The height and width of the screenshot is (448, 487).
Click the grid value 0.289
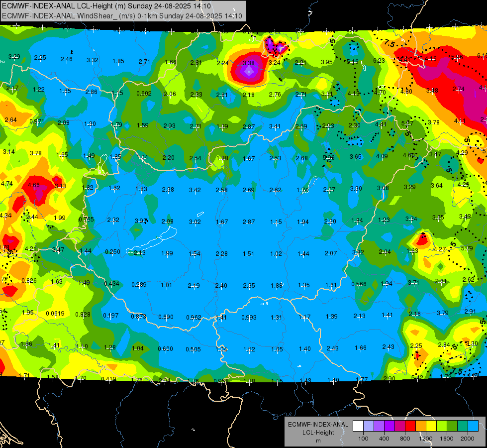coord(139,284)
